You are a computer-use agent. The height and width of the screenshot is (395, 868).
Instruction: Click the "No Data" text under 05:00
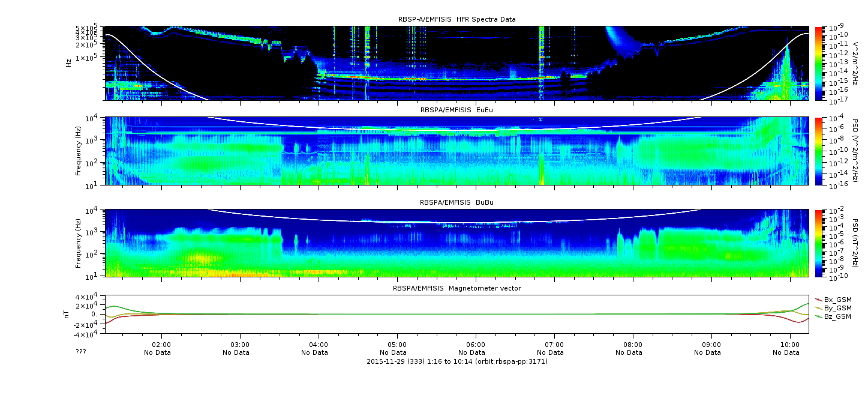[397, 353]
